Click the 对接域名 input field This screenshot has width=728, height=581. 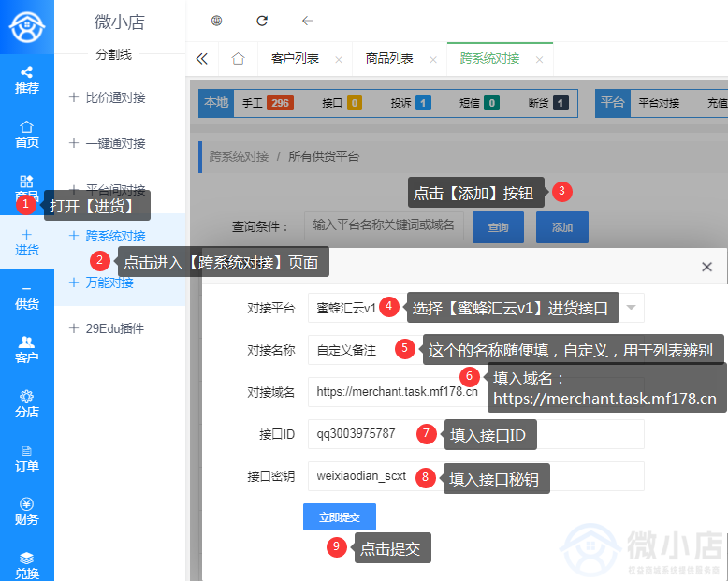[x=476, y=392]
